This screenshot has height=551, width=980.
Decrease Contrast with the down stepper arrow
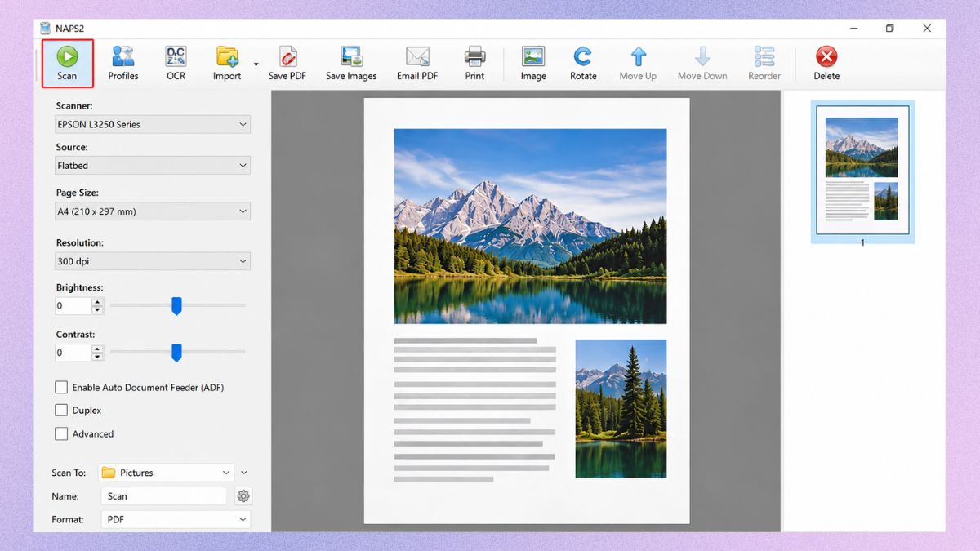[x=98, y=358]
